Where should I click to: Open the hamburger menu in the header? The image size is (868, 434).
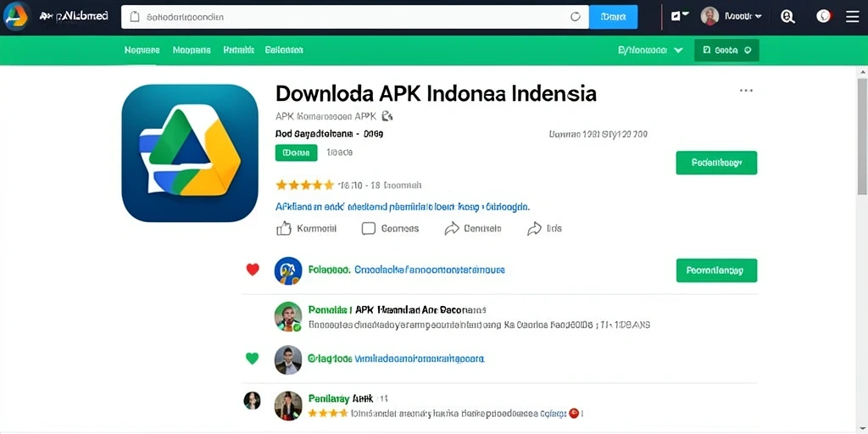pos(853,17)
